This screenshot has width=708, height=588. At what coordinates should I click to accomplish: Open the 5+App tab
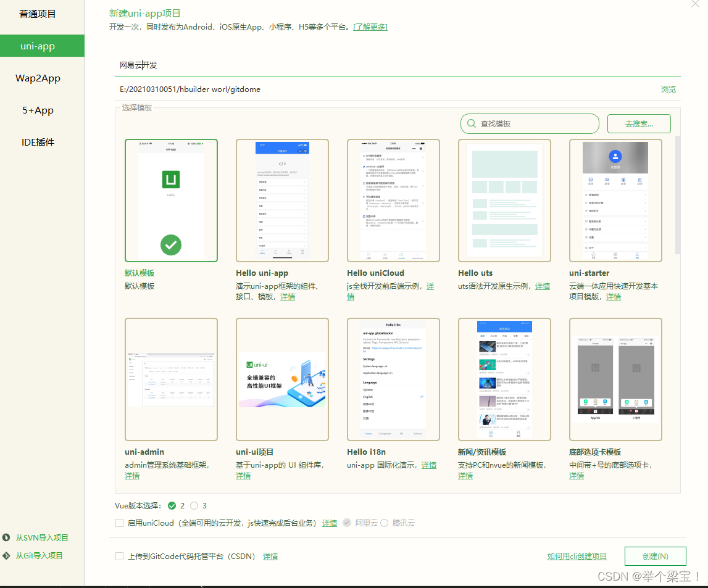[x=38, y=110]
